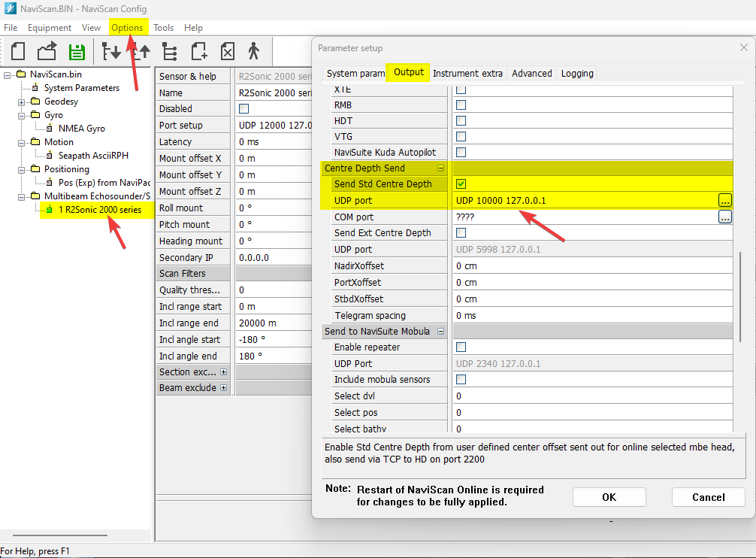Click the add new instrument toolbar icon
The width and height of the screenshot is (756, 558).
(198, 51)
